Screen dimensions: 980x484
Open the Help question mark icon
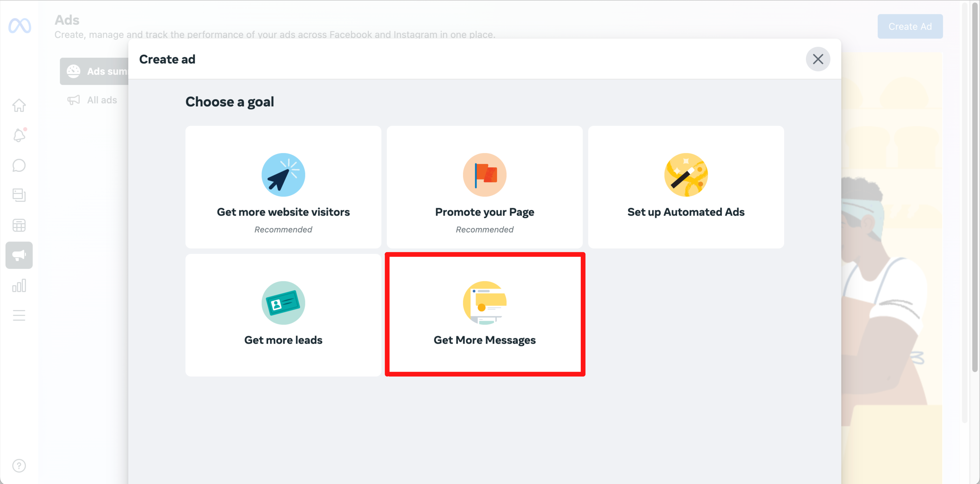pyautogui.click(x=19, y=465)
